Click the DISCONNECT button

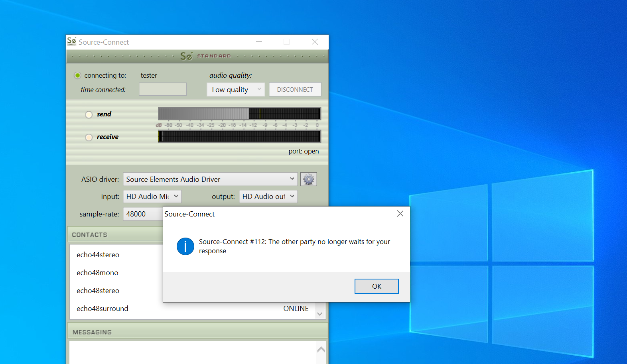[295, 90]
